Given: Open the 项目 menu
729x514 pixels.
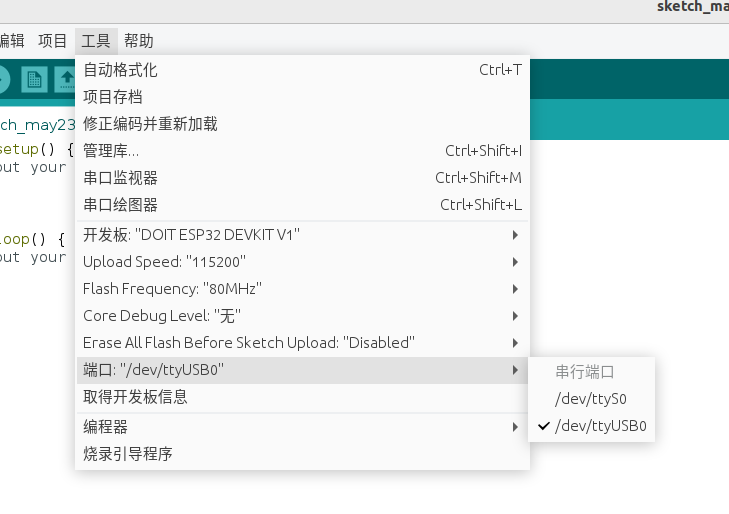Looking at the screenshot, I should click(53, 41).
